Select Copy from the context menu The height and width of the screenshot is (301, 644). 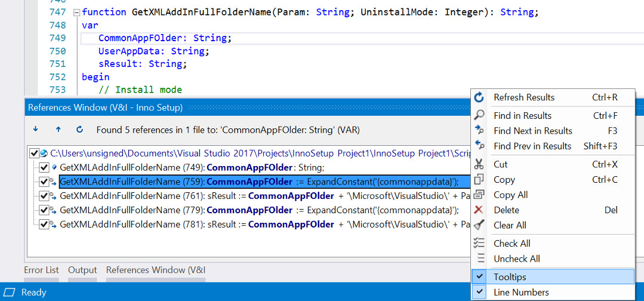click(x=553, y=179)
